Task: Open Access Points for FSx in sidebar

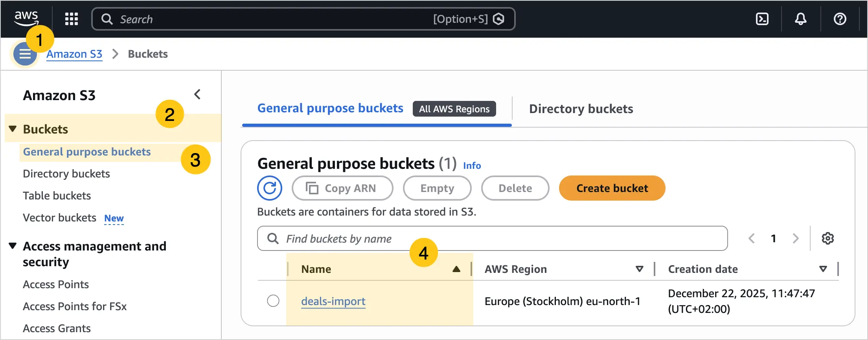Action: (x=75, y=307)
